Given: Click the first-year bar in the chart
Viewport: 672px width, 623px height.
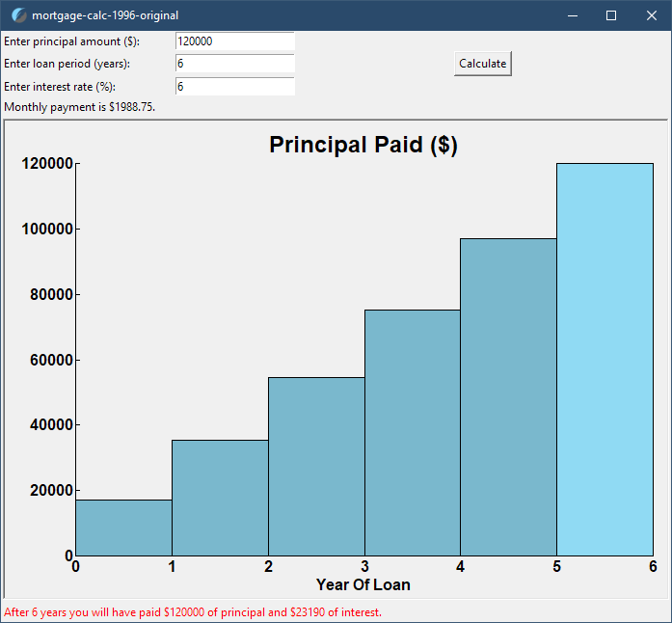Looking at the screenshot, I should click(123, 528).
